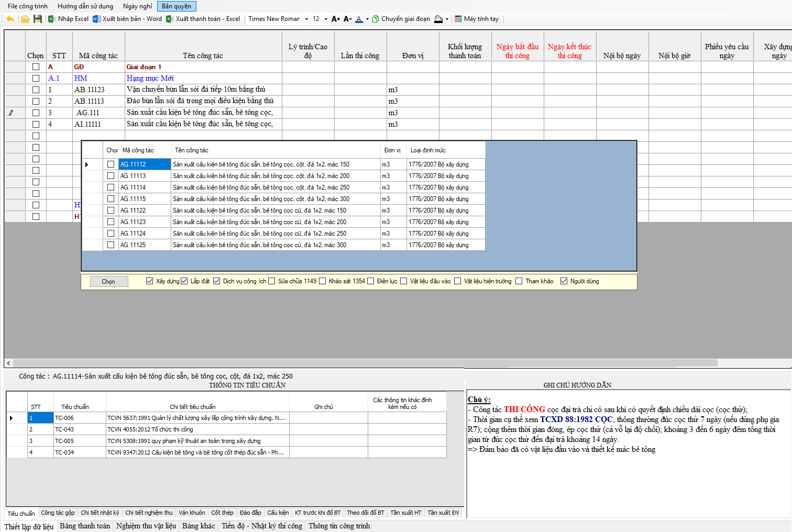The width and height of the screenshot is (792, 532).
Task: Open Máy tính tay calculator
Action: (477, 19)
